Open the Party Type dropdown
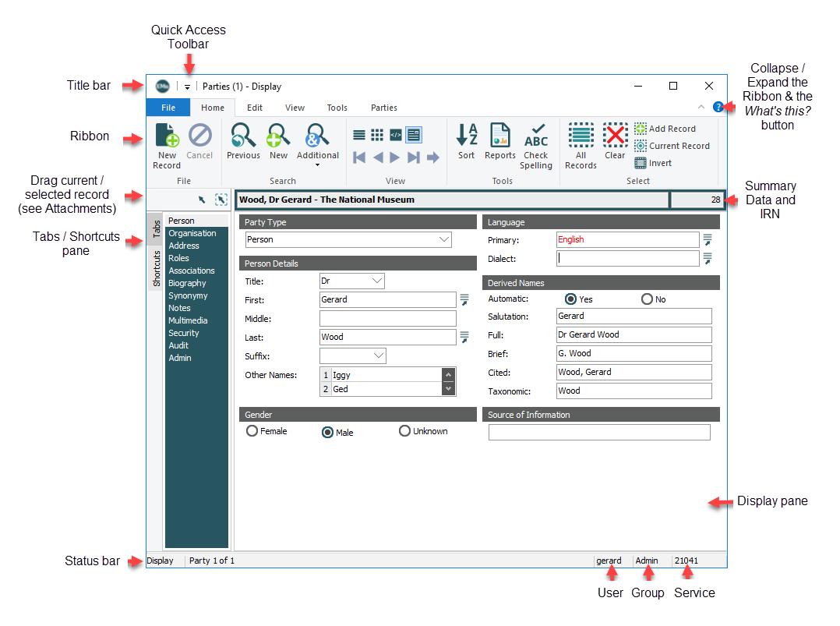 point(444,240)
